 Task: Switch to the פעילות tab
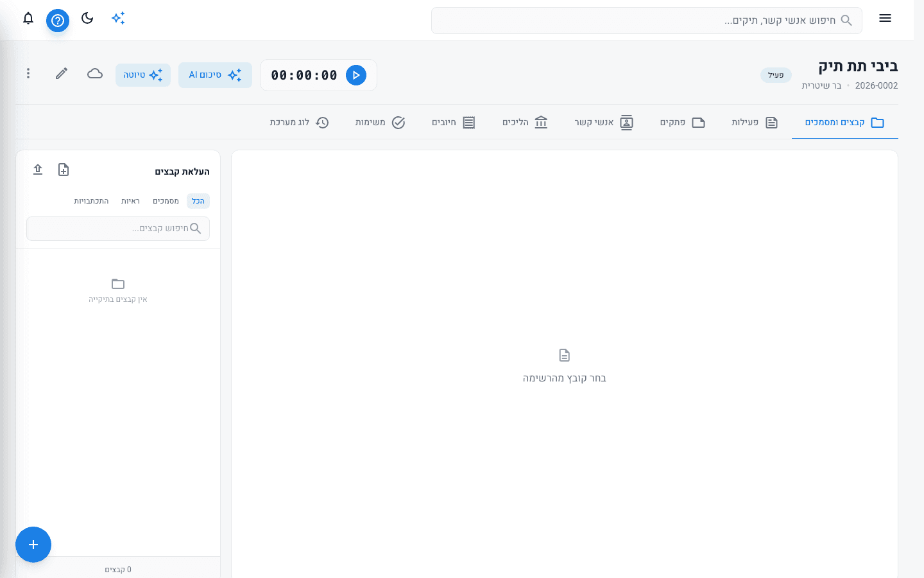[755, 123]
